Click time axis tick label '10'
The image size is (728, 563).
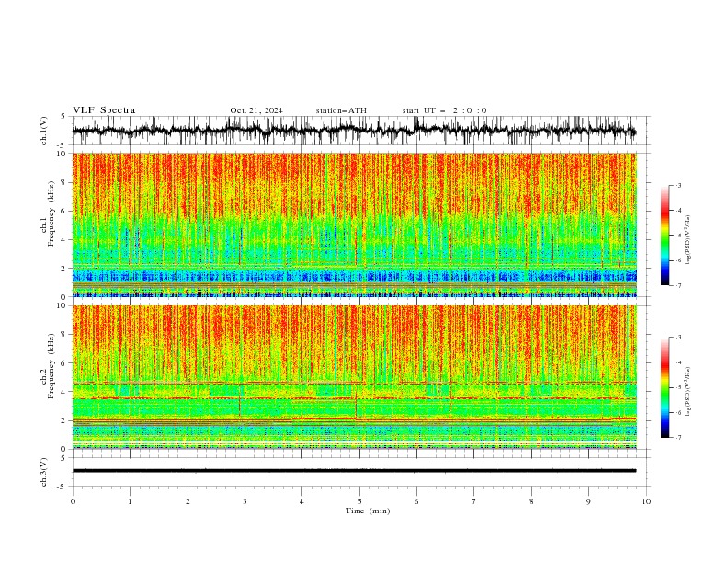[x=646, y=501]
